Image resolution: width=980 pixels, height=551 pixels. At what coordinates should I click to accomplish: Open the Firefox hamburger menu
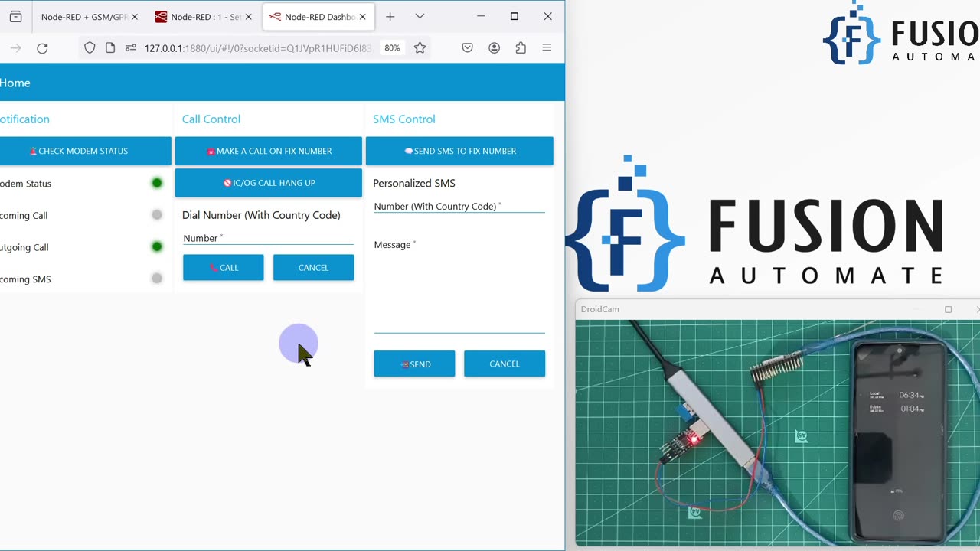click(547, 48)
